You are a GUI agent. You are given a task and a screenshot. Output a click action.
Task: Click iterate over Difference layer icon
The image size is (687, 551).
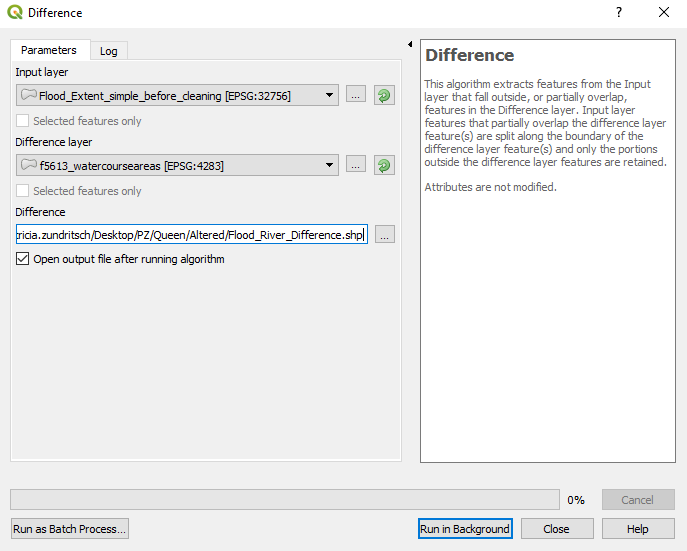[384, 166]
